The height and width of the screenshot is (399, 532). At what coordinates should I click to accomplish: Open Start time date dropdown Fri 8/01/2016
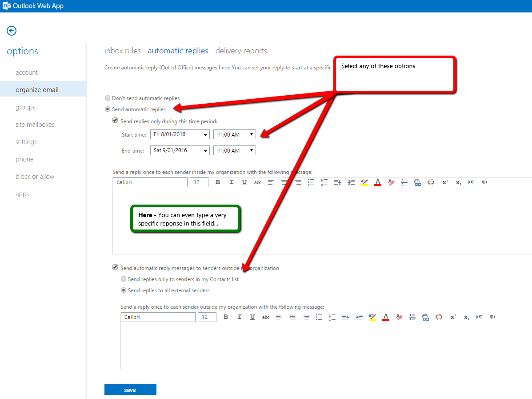pos(180,134)
